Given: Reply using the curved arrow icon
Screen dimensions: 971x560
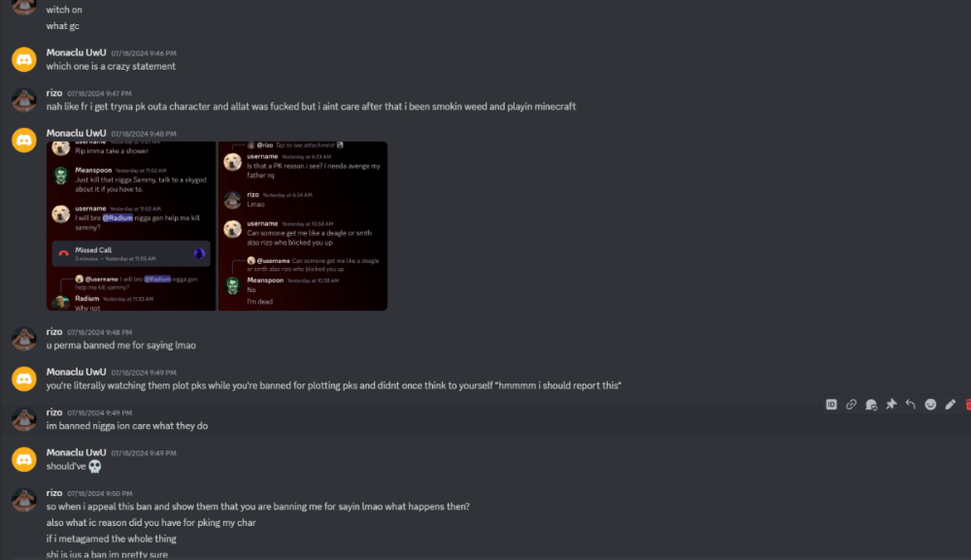Looking at the screenshot, I should [911, 405].
